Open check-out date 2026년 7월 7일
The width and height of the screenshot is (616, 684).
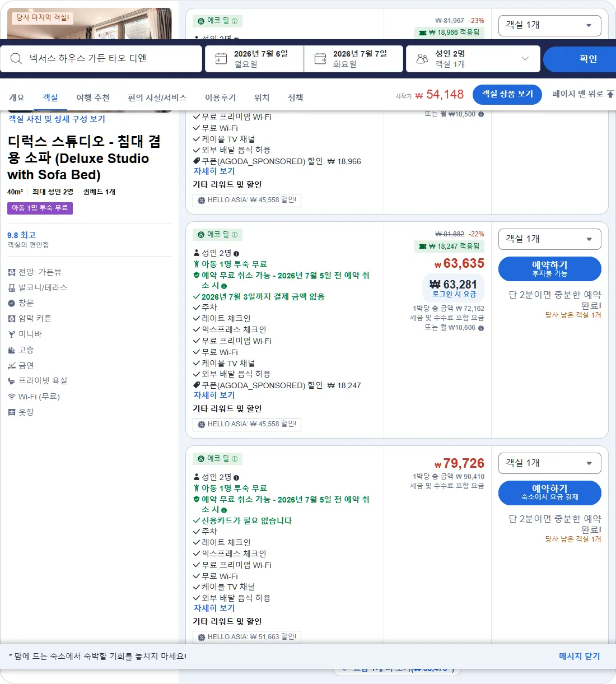pyautogui.click(x=353, y=58)
